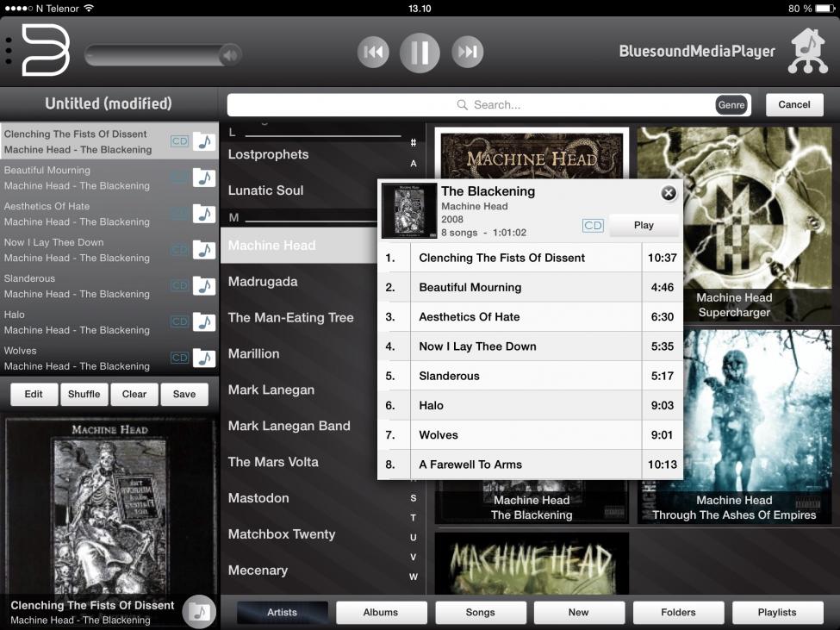
Task: Open the Bluesound logo menu
Action: [46, 50]
